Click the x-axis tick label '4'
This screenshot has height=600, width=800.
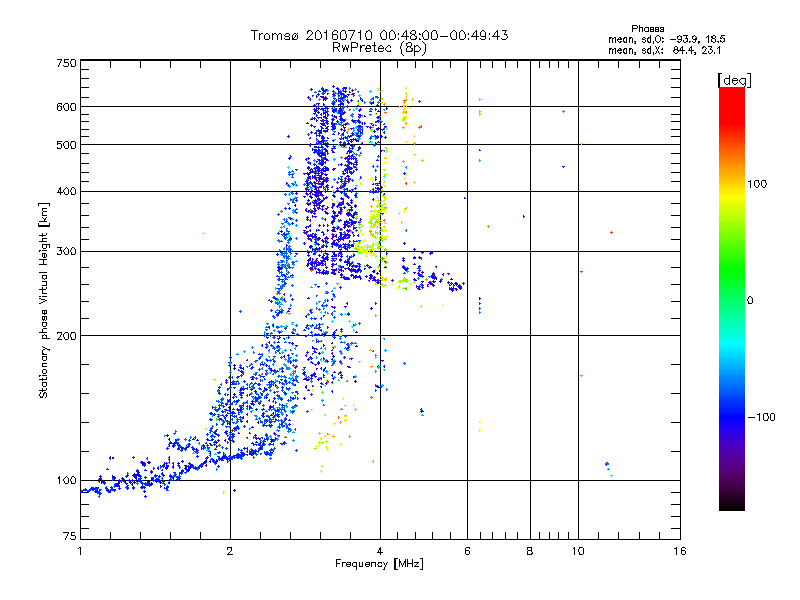point(380,551)
